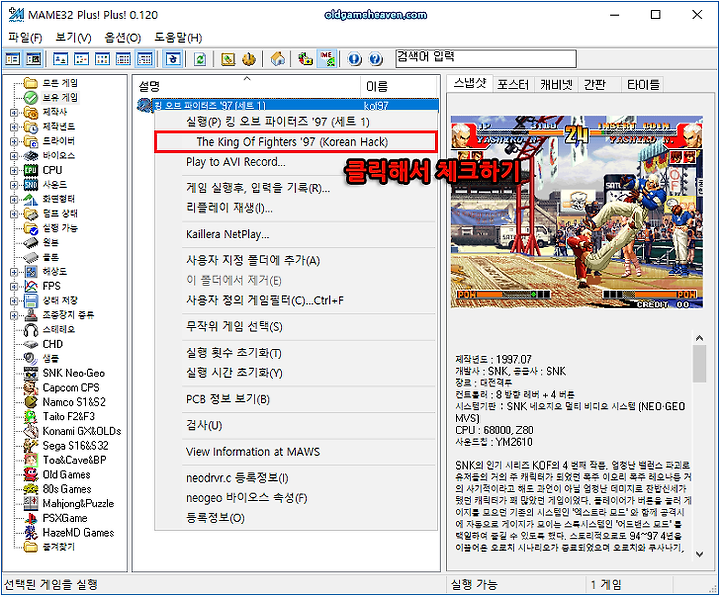Toggle the folder list panel toolbar icon
Viewport: 720px width, 597px height.
(12, 59)
